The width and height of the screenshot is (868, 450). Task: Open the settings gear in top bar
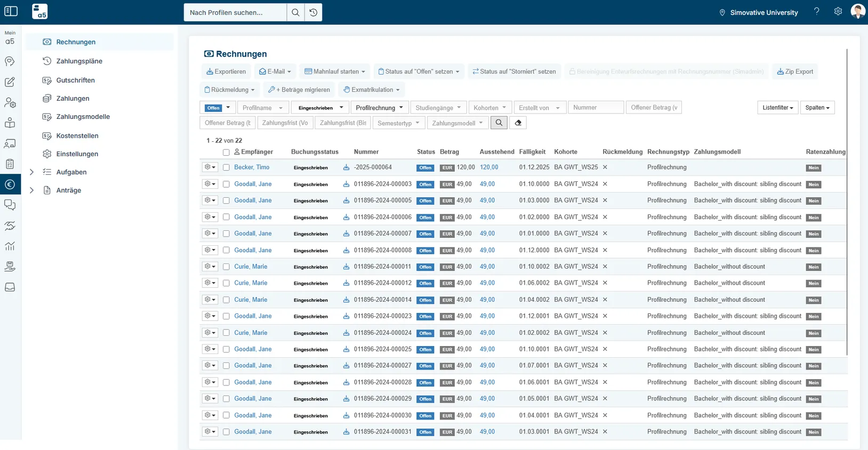coord(838,11)
